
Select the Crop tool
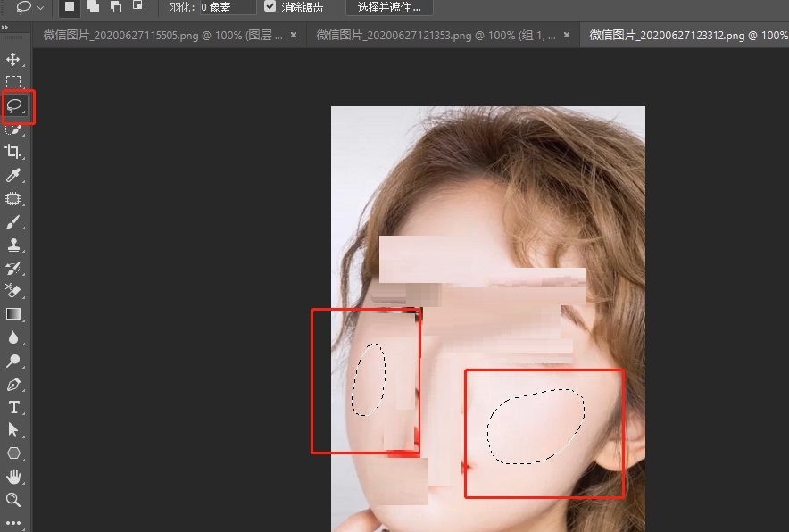(13, 152)
